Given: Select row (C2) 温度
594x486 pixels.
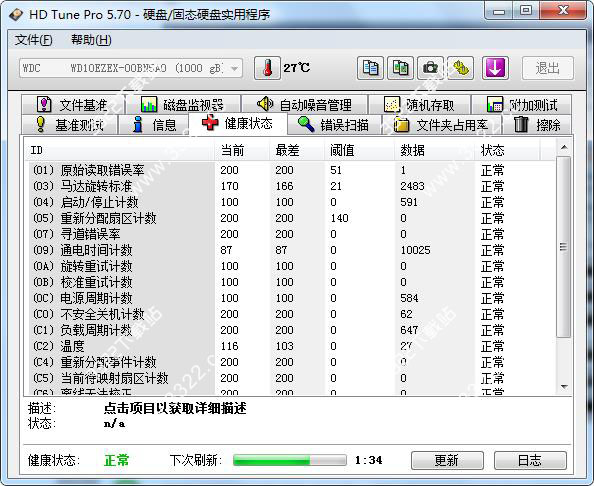Looking at the screenshot, I should (x=292, y=346).
